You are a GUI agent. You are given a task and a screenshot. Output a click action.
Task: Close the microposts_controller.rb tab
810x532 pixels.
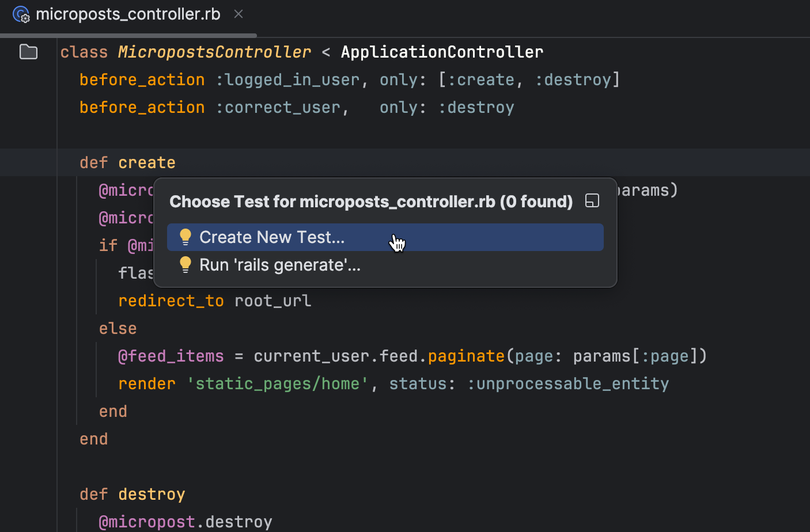pos(239,14)
